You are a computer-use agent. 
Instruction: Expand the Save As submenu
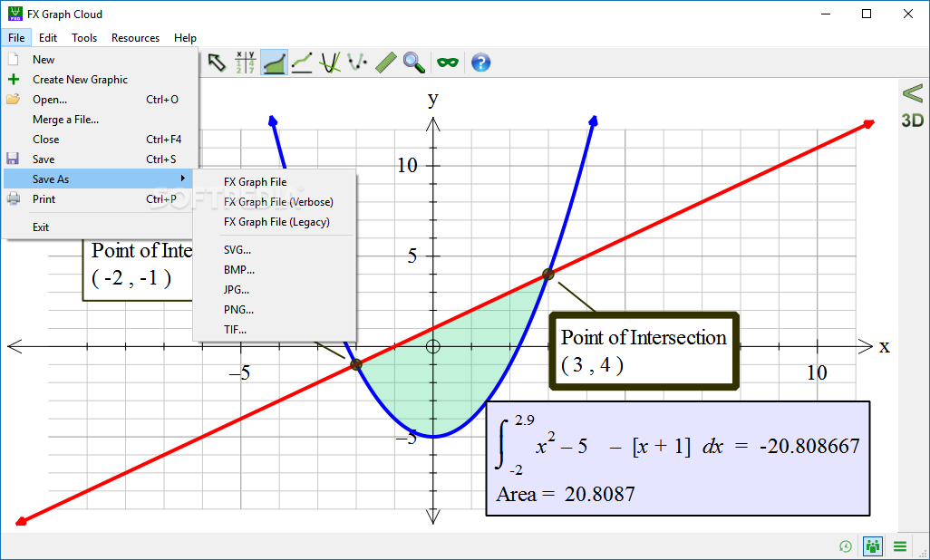point(100,179)
